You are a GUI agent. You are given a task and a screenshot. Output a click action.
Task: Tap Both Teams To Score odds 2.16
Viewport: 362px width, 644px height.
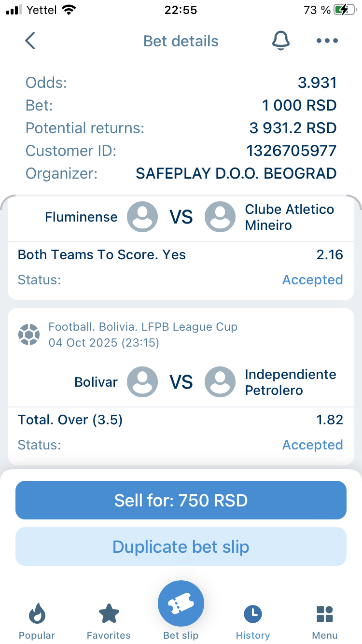(330, 254)
